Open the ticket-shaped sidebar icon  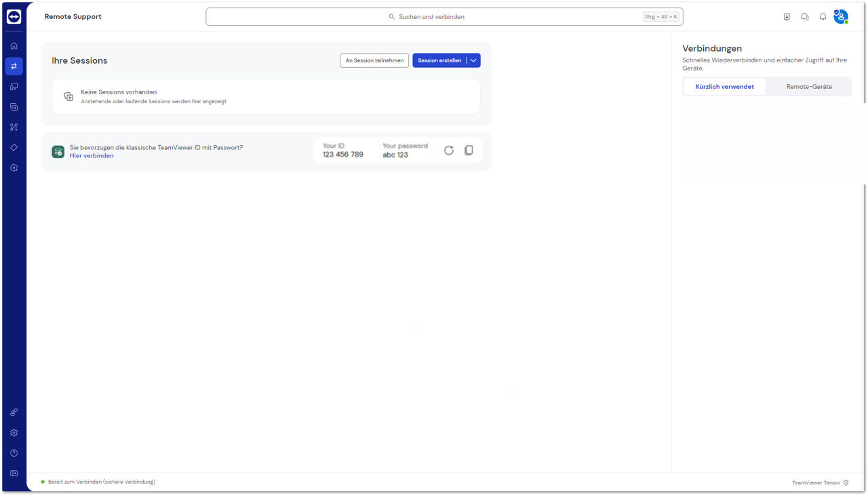[14, 147]
